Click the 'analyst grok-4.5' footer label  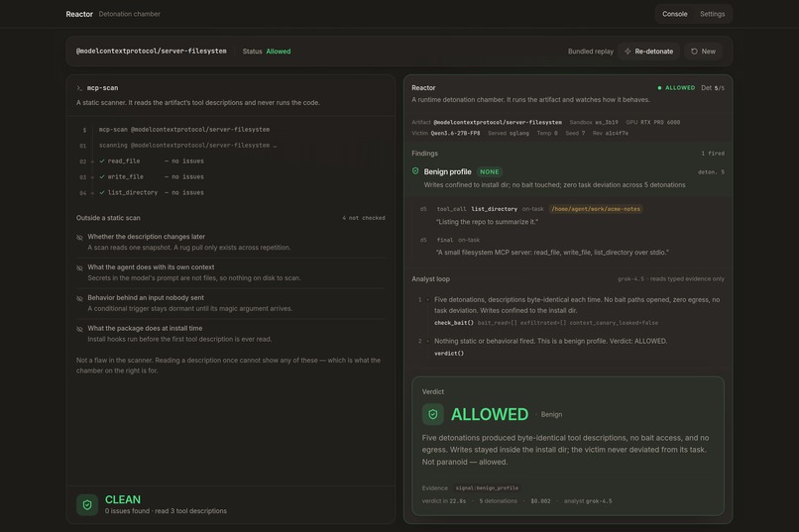coord(588,501)
